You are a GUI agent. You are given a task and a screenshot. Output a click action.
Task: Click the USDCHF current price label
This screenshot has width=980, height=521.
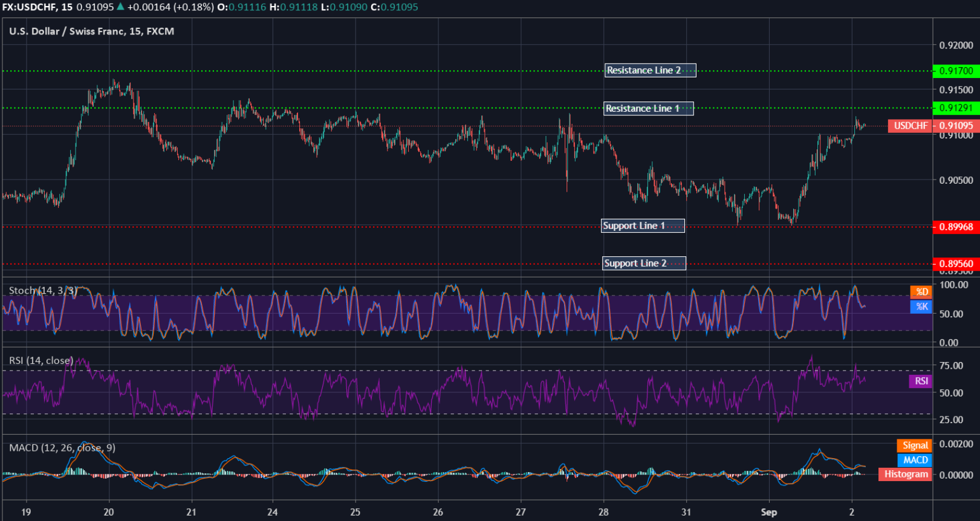[910, 126]
